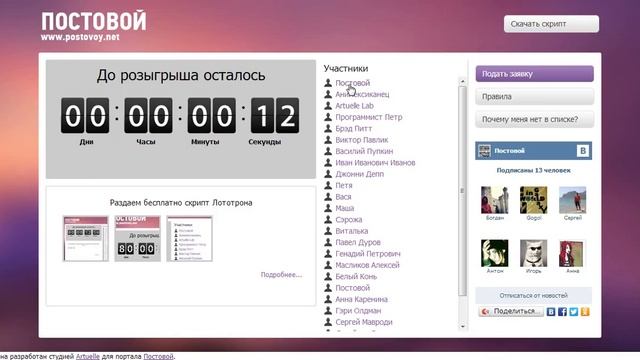Screen dimensions: 640x360
Task: Click the Постовой title in VK widget
Action: tap(509, 151)
